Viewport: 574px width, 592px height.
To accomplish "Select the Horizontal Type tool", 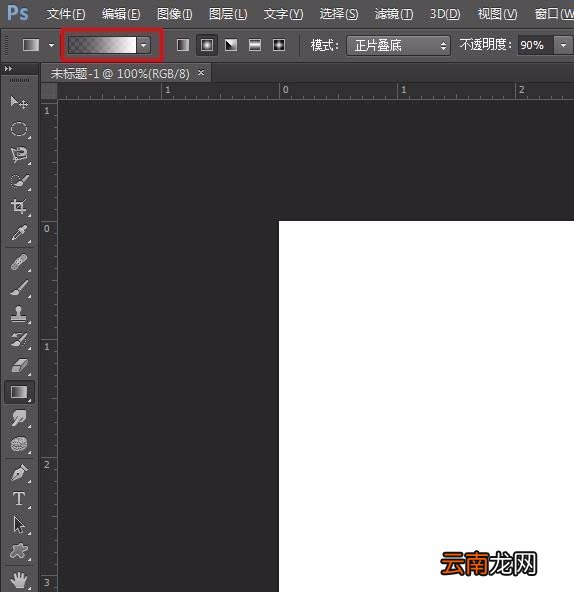I will 19,499.
